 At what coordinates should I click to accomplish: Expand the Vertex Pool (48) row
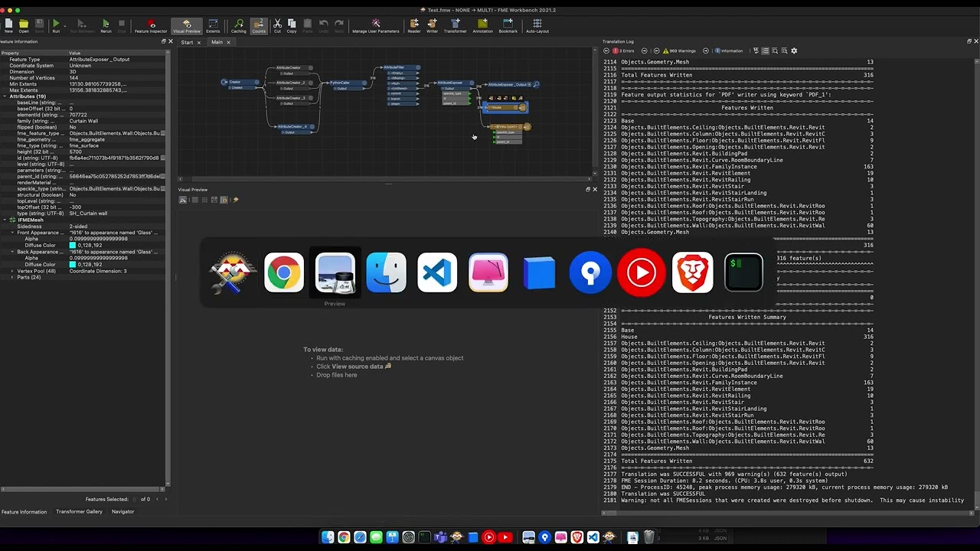pyautogui.click(x=12, y=271)
